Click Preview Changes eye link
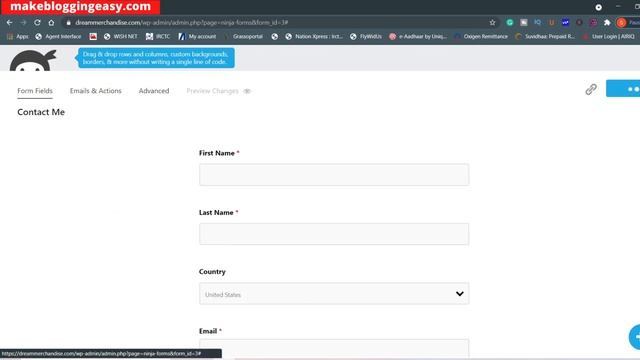The height and width of the screenshot is (360, 640). pyautogui.click(x=218, y=91)
